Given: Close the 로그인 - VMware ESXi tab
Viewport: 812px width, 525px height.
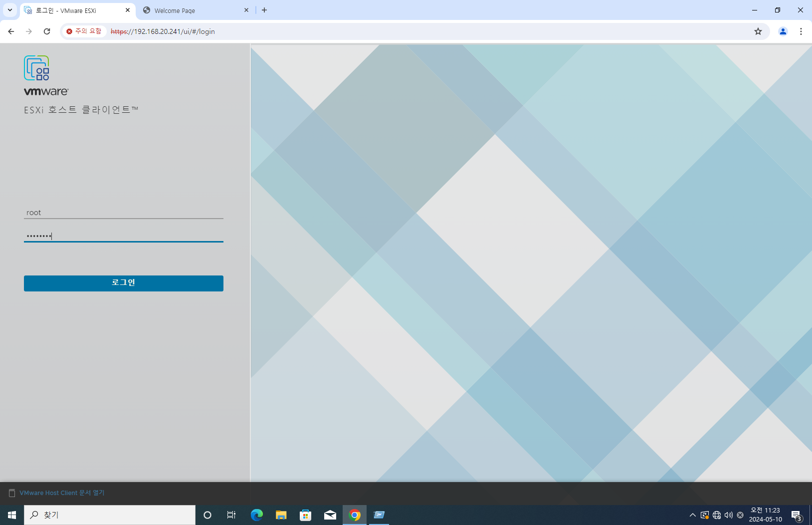Looking at the screenshot, I should (128, 10).
